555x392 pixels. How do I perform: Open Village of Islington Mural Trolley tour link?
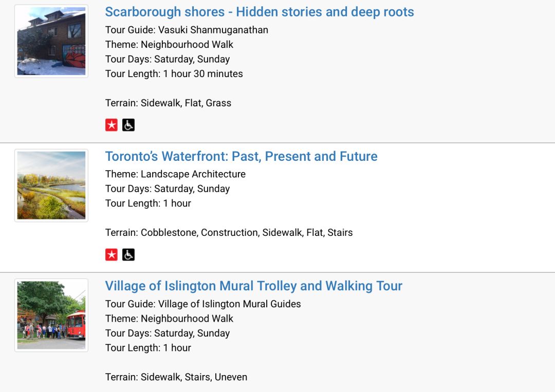[254, 286]
